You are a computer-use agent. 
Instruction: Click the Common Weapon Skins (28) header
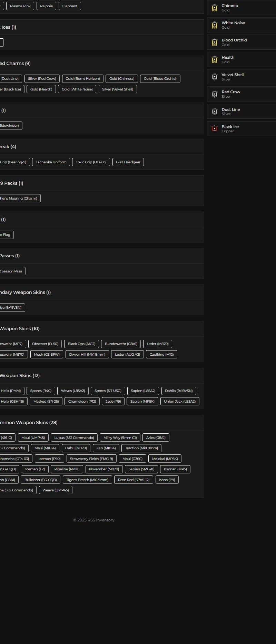pyautogui.click(x=28, y=423)
